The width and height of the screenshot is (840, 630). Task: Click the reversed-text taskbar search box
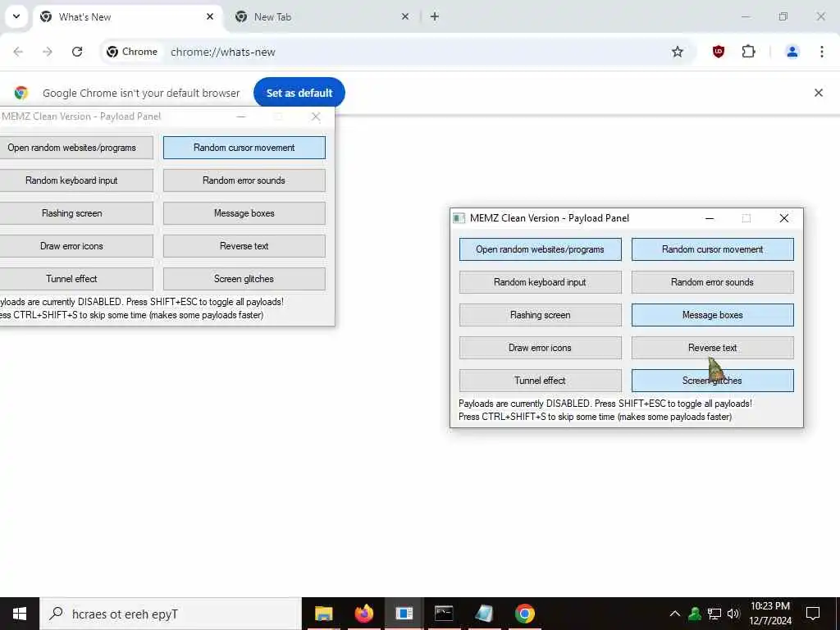click(x=171, y=614)
